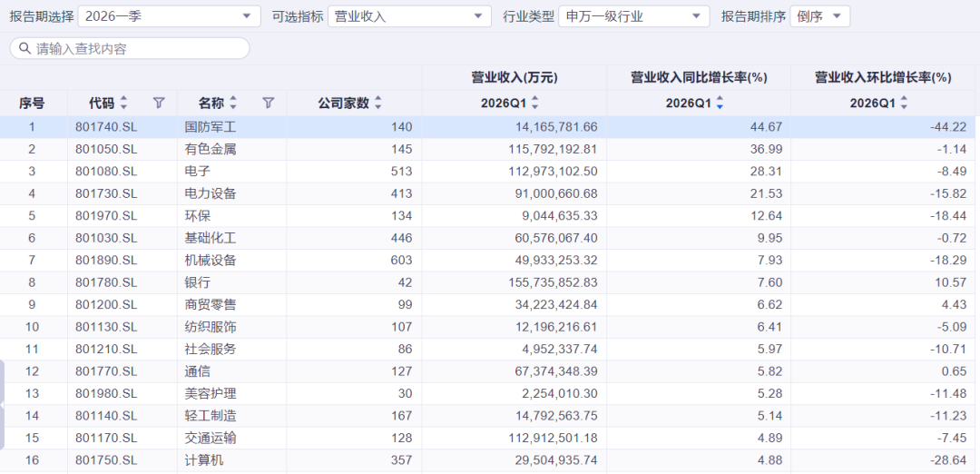The height and width of the screenshot is (474, 980).
Task: Open the 报告期排序 dropdown showing 倒序
Action: coord(820,17)
